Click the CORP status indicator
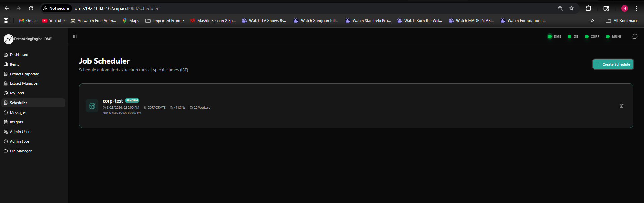Image resolution: width=644 pixels, height=203 pixels. (592, 37)
